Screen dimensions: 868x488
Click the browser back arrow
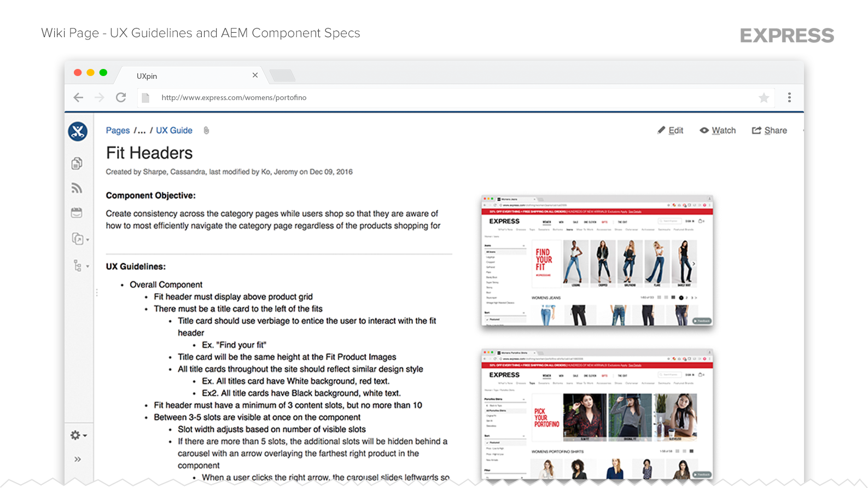tap(78, 98)
